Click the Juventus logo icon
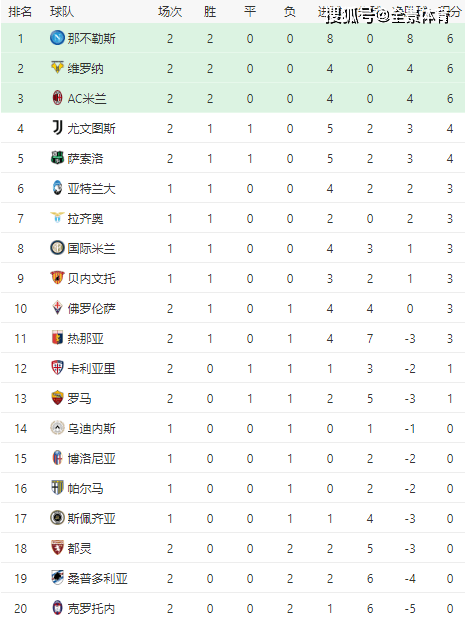The height and width of the screenshot is (621, 465). (x=57, y=128)
